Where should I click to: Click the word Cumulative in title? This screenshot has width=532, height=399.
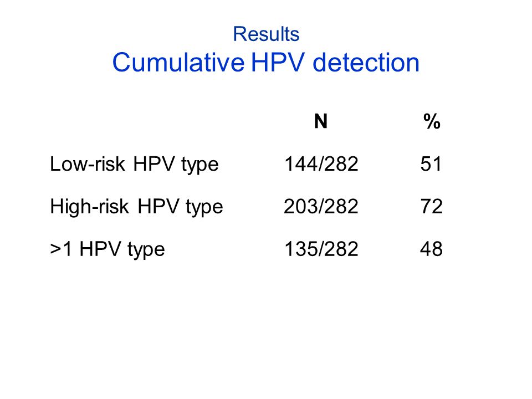tap(178, 63)
